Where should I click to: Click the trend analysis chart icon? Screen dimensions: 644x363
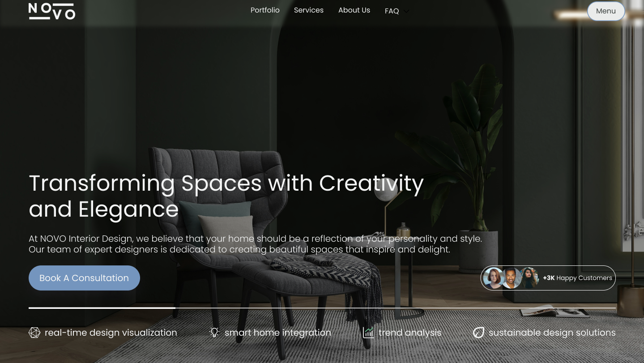pyautogui.click(x=368, y=333)
